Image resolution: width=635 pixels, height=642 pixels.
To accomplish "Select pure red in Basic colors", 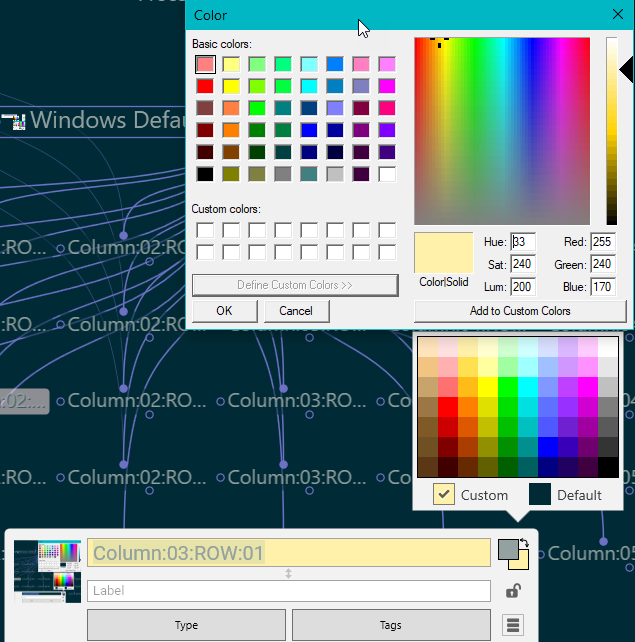I will click(x=205, y=86).
